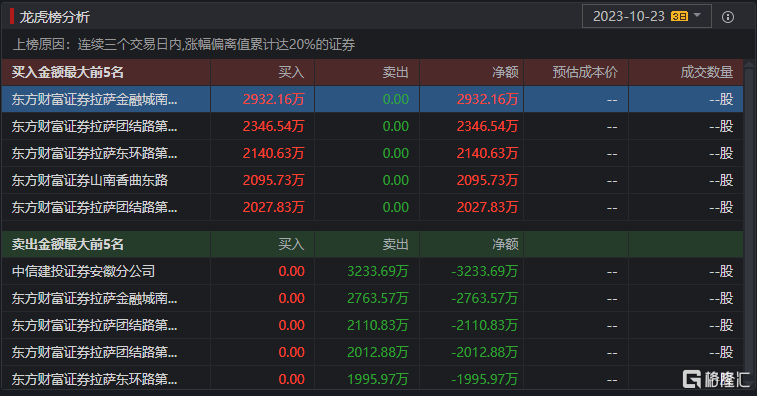The width and height of the screenshot is (757, 396).
Task: Click the sell row with 1995.97万 sold
Action: 372,380
